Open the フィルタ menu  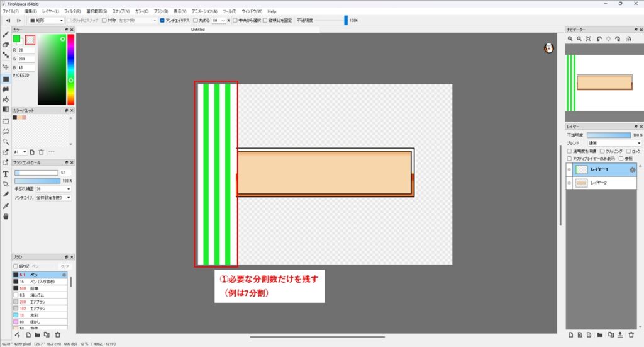coord(72,11)
